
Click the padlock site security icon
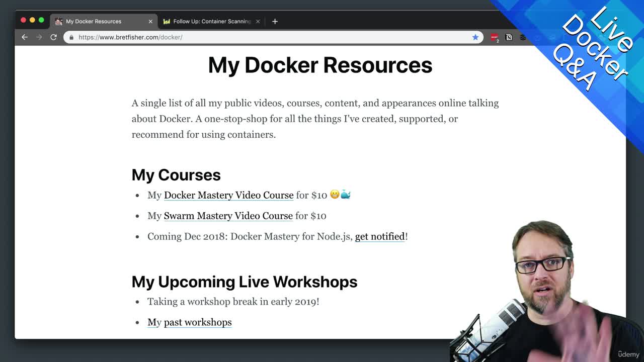(x=72, y=37)
